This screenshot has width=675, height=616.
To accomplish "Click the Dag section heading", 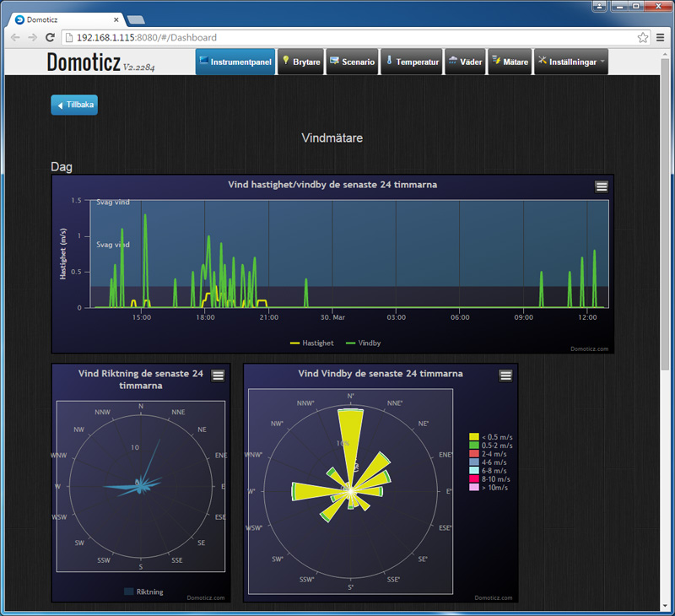I will (x=62, y=167).
